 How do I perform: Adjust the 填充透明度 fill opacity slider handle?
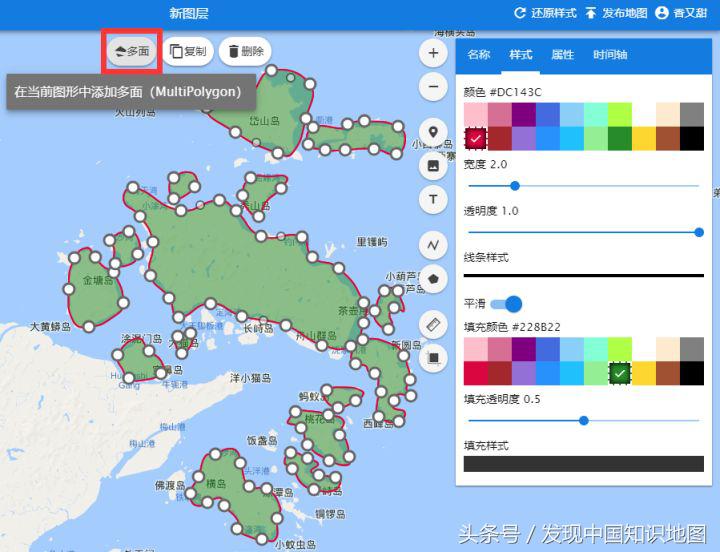point(584,420)
